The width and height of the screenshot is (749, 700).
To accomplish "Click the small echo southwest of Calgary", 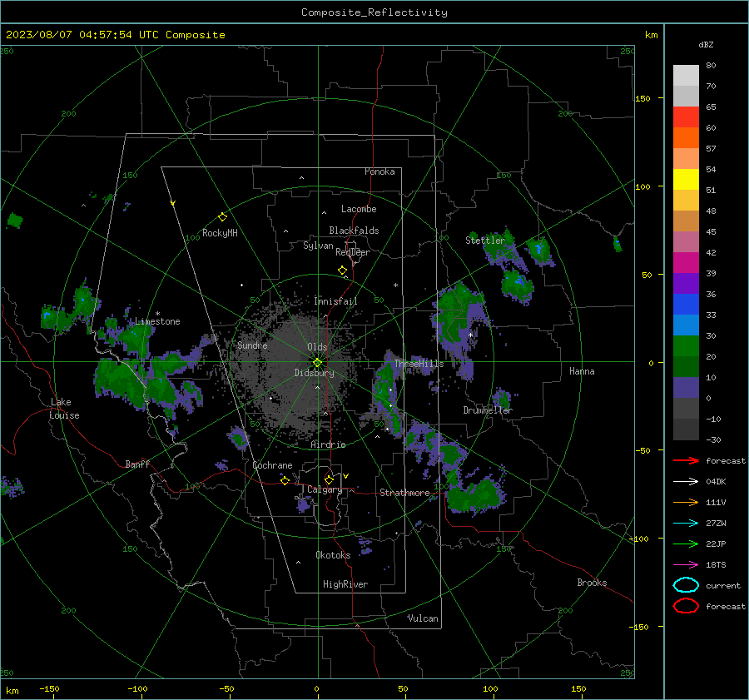I will pyautogui.click(x=303, y=504).
